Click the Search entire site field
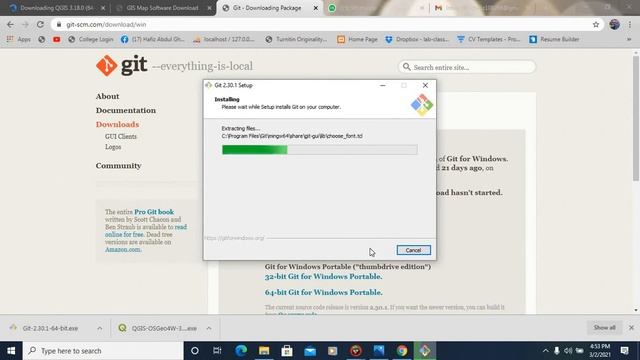Image resolution: width=640 pixels, height=360 pixels. (467, 67)
